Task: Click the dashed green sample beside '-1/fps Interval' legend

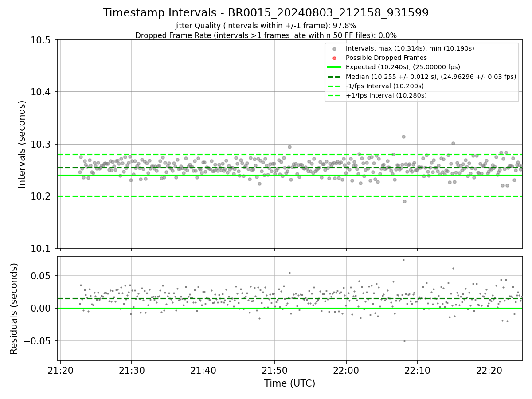Action: [335, 86]
